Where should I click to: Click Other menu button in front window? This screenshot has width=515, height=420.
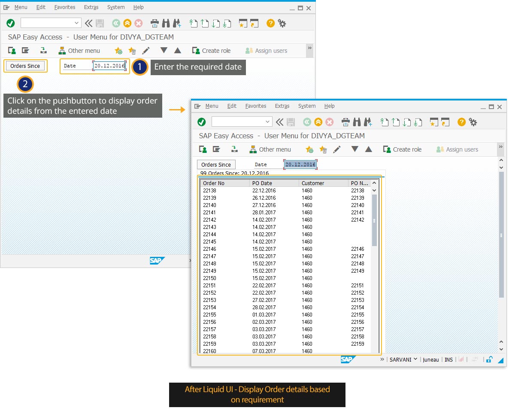[270, 149]
